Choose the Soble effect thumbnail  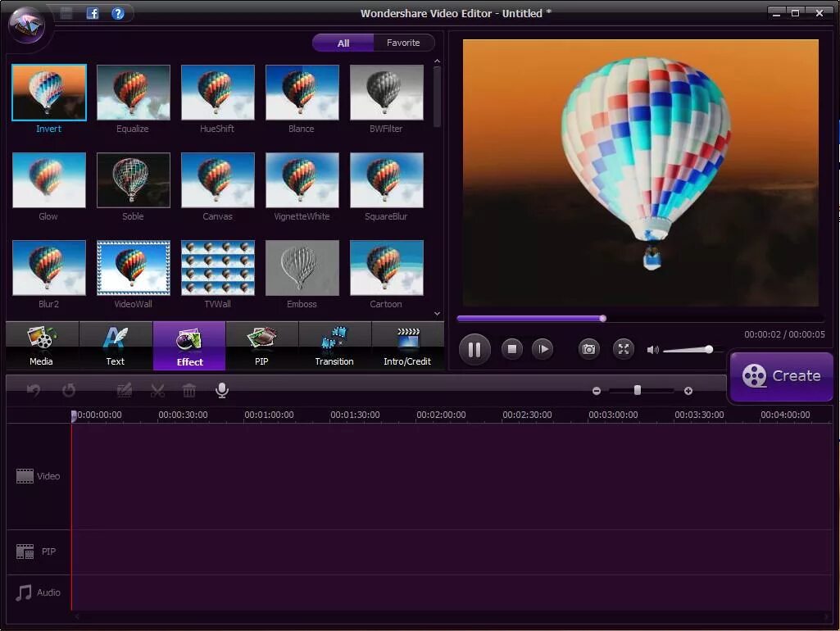point(134,180)
